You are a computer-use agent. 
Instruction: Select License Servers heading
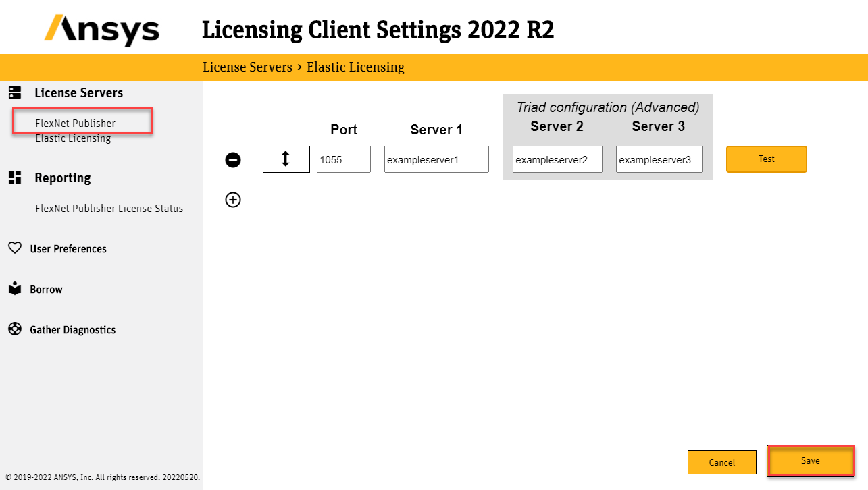[x=78, y=92]
